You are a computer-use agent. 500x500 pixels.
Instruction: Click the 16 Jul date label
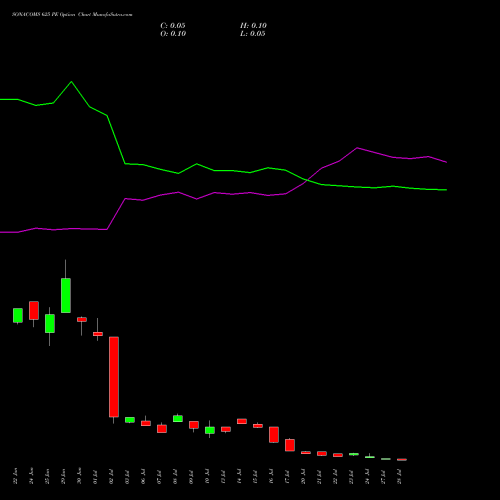271,477
